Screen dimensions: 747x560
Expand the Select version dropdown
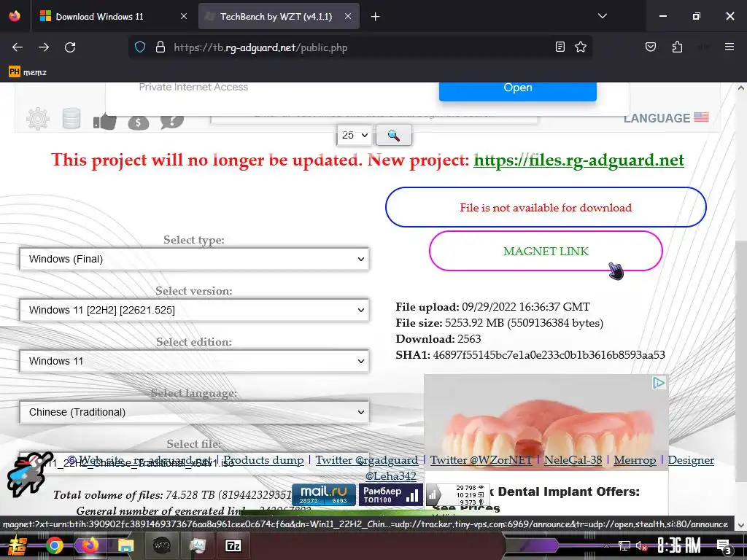click(194, 310)
